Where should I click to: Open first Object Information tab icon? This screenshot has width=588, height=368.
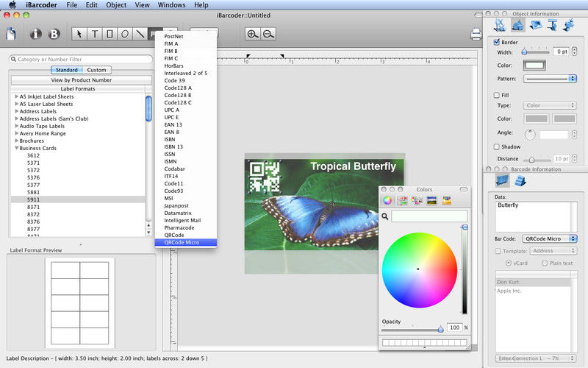point(500,25)
